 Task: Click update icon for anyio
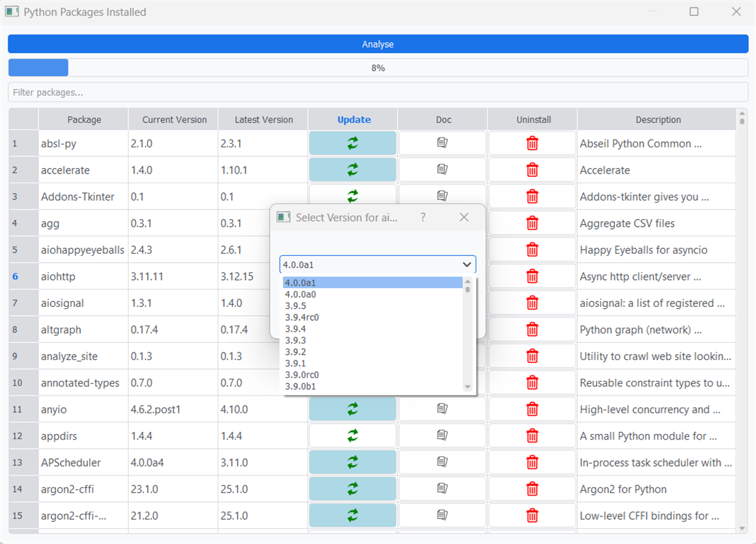click(x=352, y=409)
